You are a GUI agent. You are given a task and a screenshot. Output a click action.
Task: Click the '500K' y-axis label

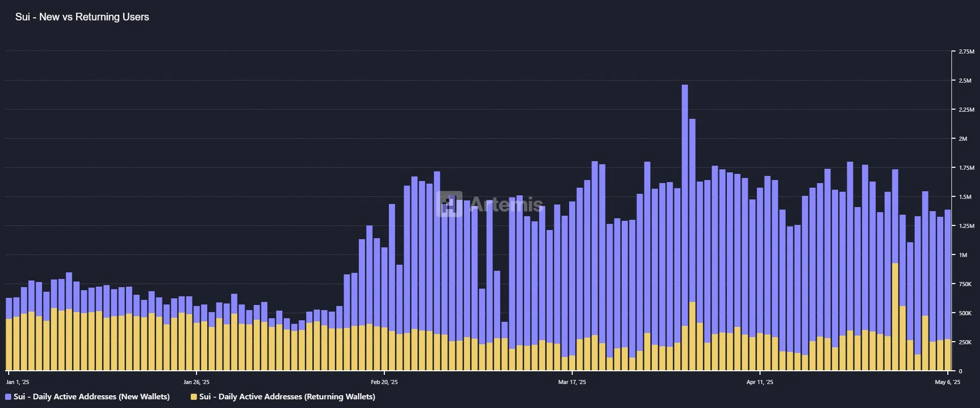[x=965, y=313]
